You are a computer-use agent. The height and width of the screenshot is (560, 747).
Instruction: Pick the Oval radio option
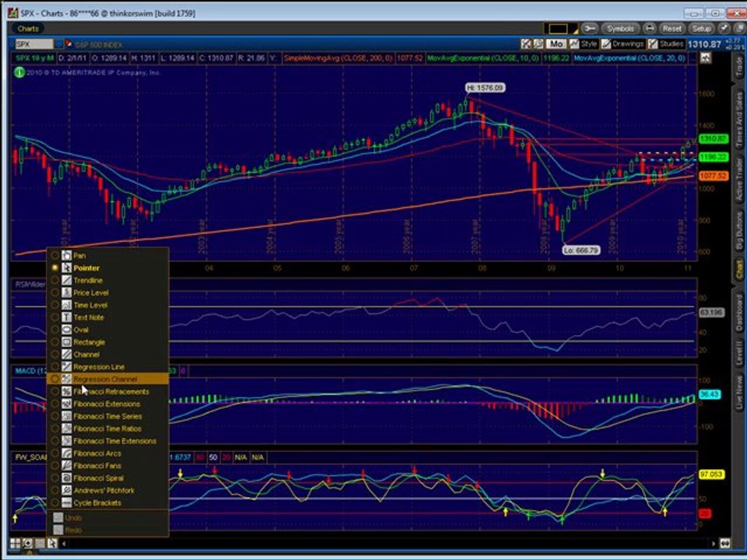[54, 330]
